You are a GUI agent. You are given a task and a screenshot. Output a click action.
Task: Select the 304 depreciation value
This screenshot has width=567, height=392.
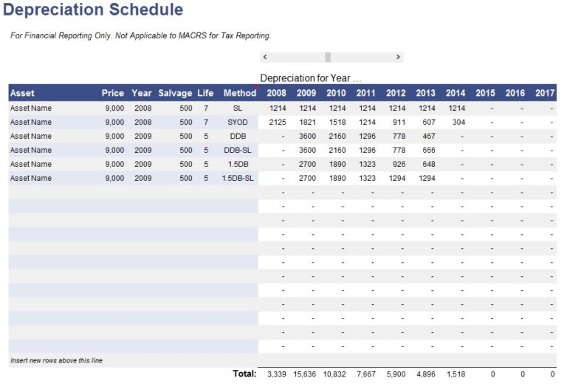click(x=458, y=123)
